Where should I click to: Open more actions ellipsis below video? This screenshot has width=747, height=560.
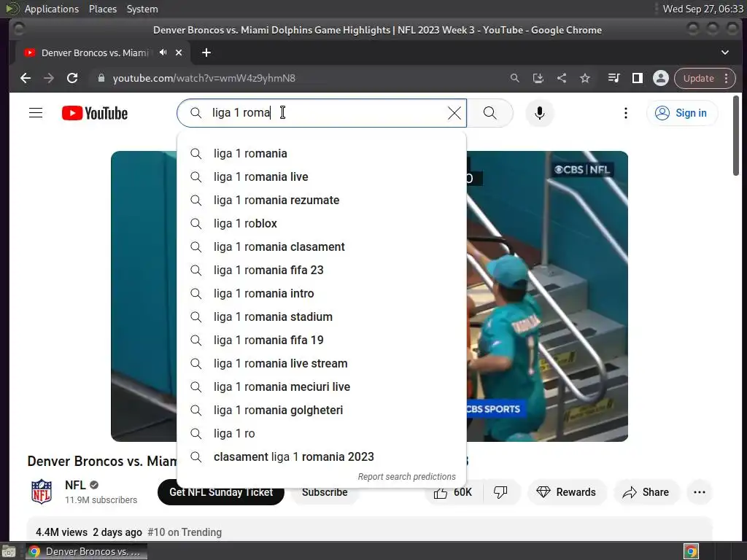(x=700, y=492)
